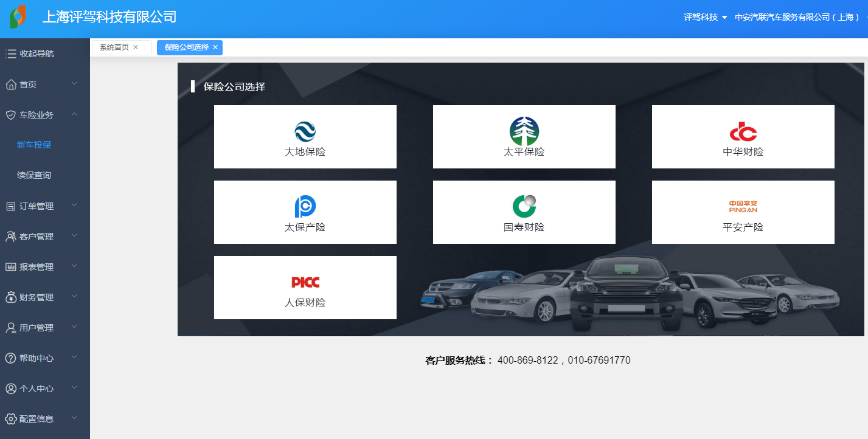Click the 太保产险 blue logo
This screenshot has height=439, width=868.
[305, 207]
